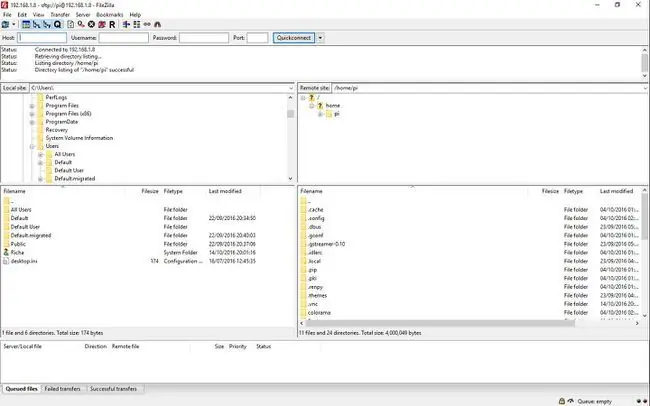650x406 pixels.
Task: Click the desktop.ini file icon
Action: [6, 261]
